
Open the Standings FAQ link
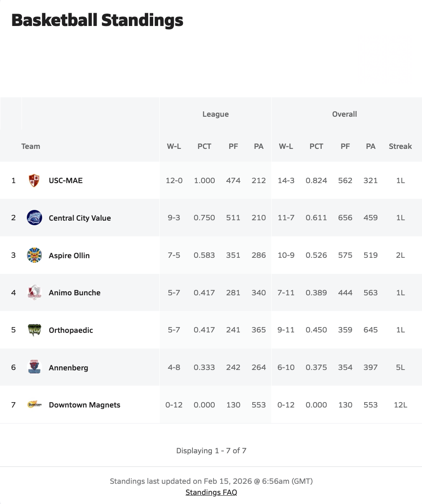coord(211,492)
